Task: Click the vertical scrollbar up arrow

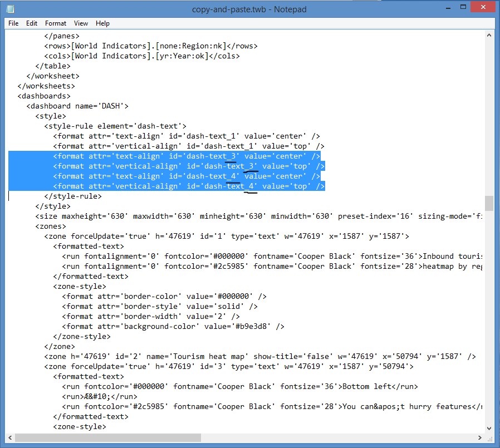Action: [x=488, y=35]
